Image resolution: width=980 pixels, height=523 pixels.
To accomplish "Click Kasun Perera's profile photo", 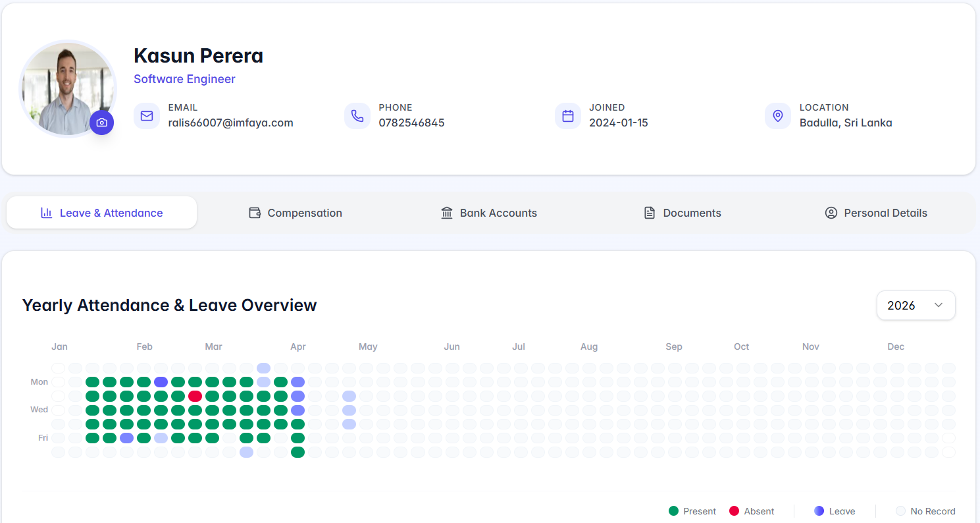I will point(68,89).
